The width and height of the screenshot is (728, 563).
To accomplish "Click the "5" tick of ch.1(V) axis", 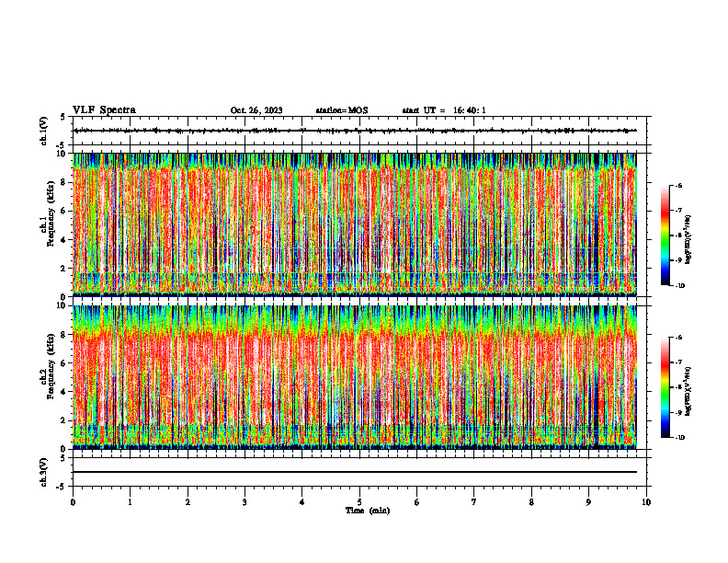I will tap(63, 117).
